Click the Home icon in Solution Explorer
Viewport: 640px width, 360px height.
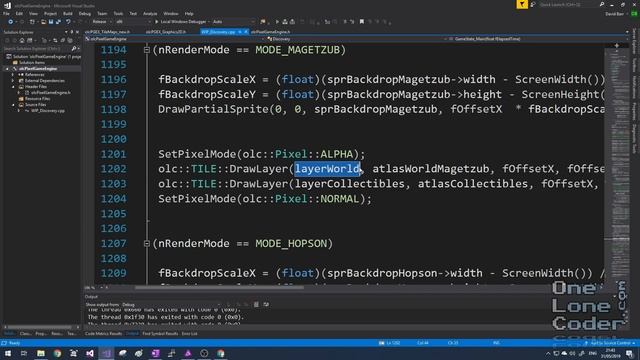(x=22, y=40)
